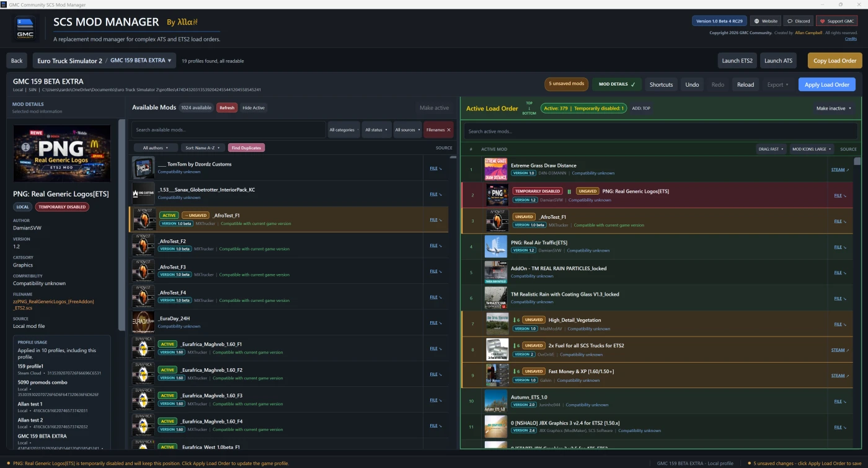Click the _Eurafrica_Maghreb_1.60_F1 mod icon
The width and height of the screenshot is (868, 468).
(143, 348)
